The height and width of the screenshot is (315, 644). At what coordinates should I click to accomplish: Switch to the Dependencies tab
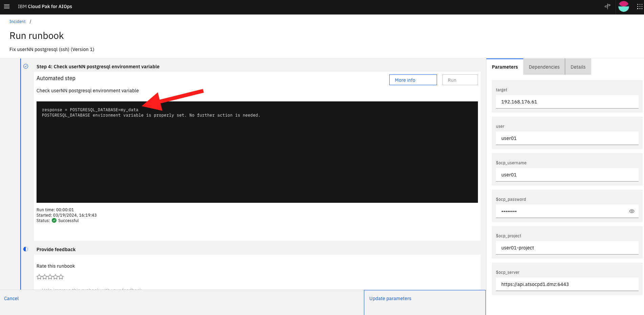point(544,67)
